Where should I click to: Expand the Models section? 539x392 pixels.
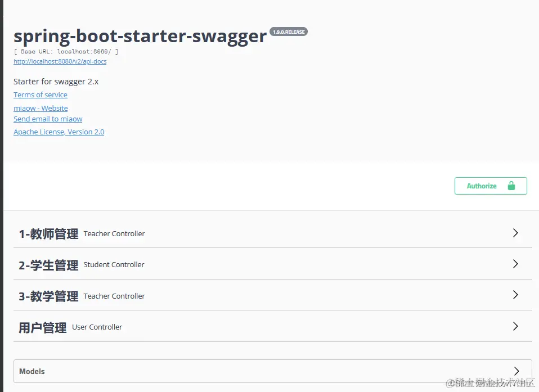(270, 371)
